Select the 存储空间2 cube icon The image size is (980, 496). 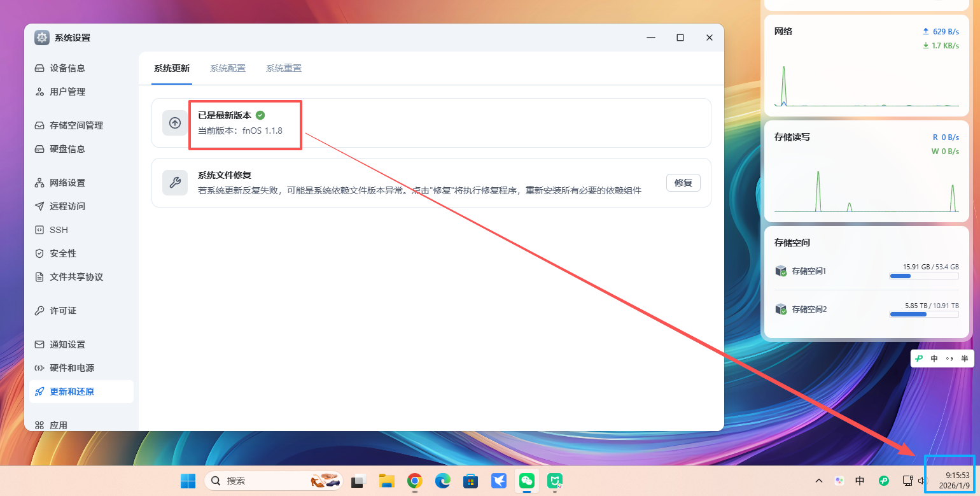(x=781, y=309)
